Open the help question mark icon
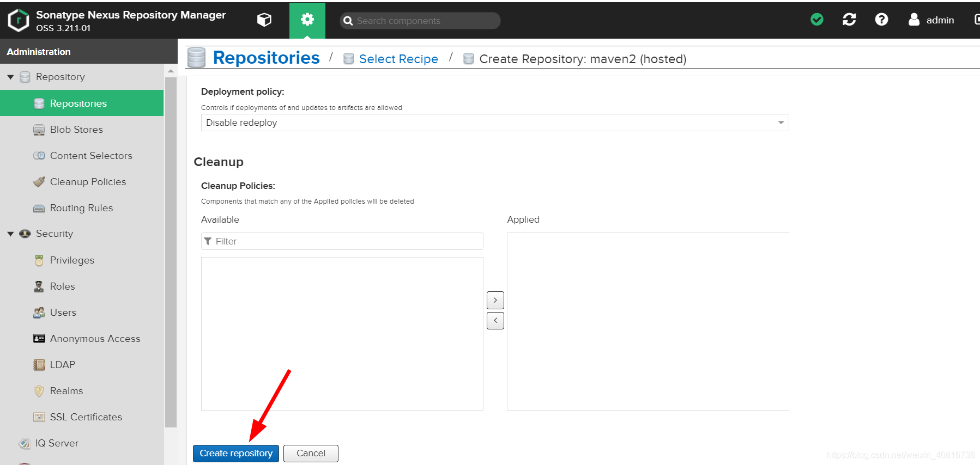The height and width of the screenshot is (465, 980). [x=881, y=20]
